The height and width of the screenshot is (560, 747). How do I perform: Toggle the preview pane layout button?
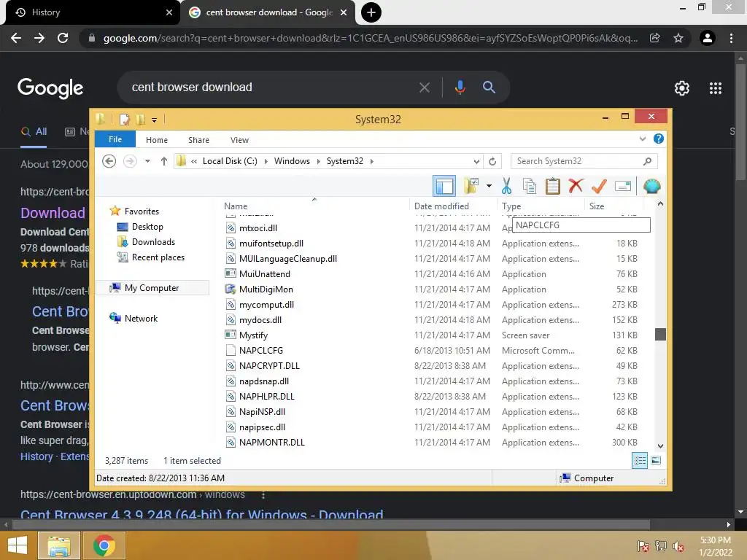click(x=444, y=186)
